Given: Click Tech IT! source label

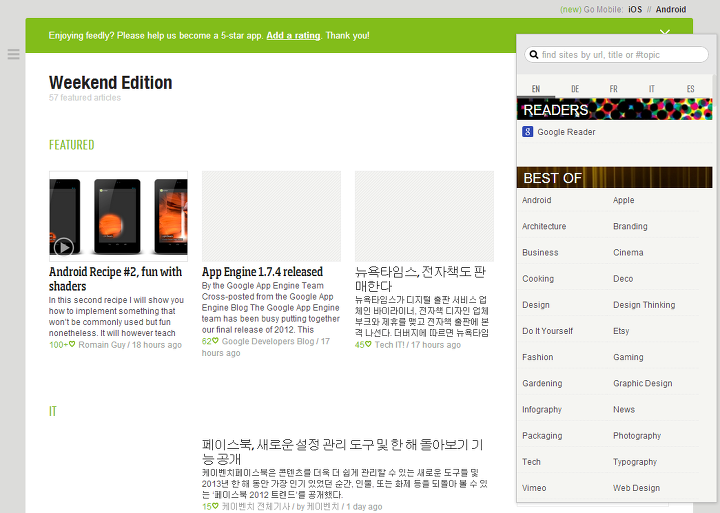Looking at the screenshot, I should 389,345.
